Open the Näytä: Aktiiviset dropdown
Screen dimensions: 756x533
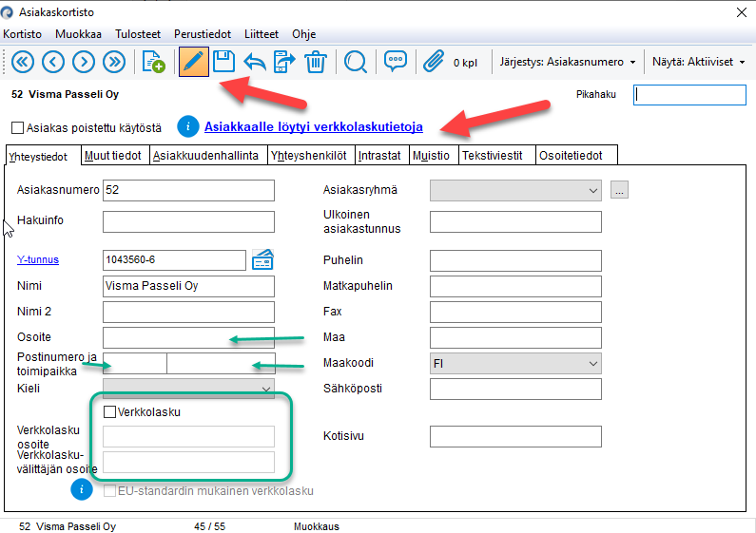point(698,62)
